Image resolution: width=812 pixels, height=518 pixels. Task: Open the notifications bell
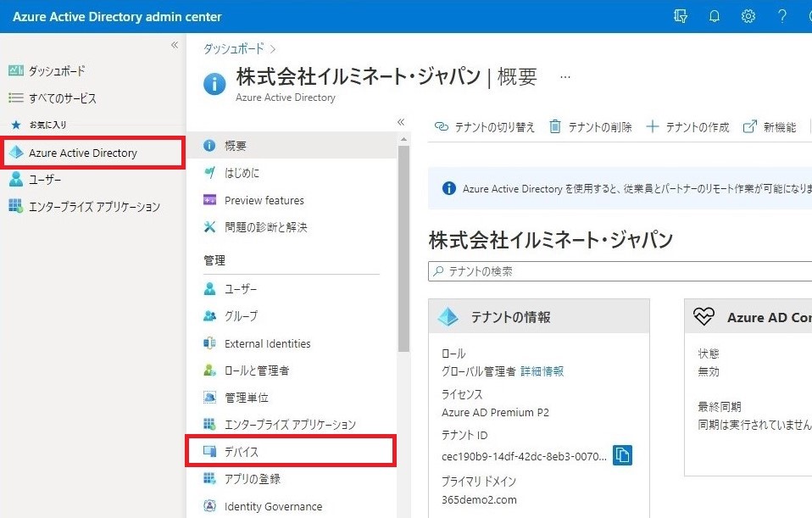pyautogui.click(x=715, y=17)
